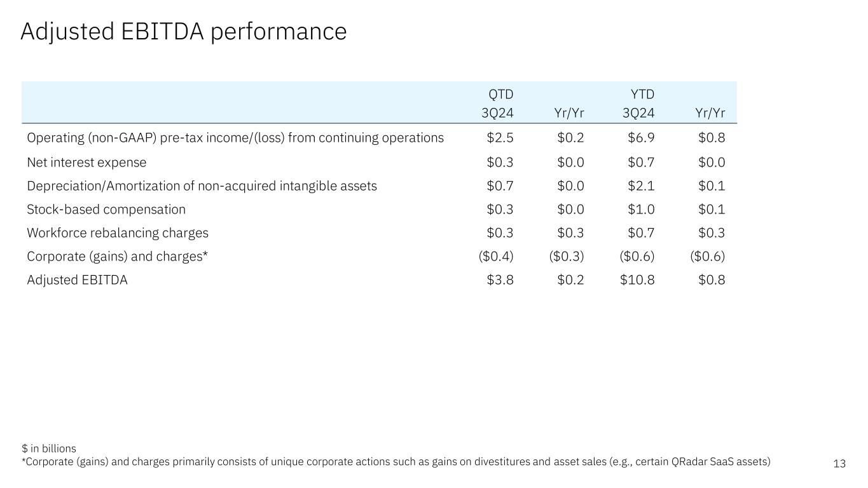Select the Corporate (gains) and charges label
Screen dimensions: 868x488
pyautogui.click(x=118, y=256)
